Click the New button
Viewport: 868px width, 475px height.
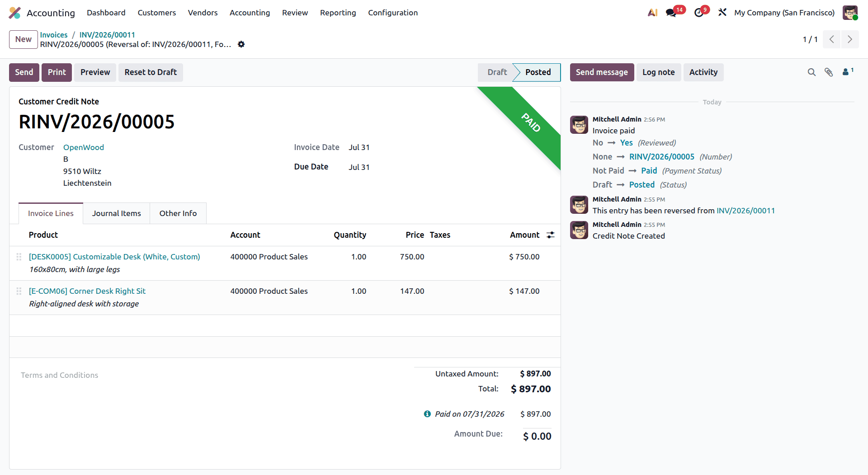(24, 39)
